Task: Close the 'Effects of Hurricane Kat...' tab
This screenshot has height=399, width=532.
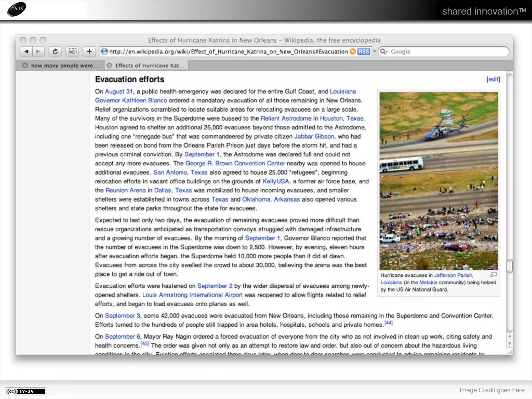Action: coord(109,65)
